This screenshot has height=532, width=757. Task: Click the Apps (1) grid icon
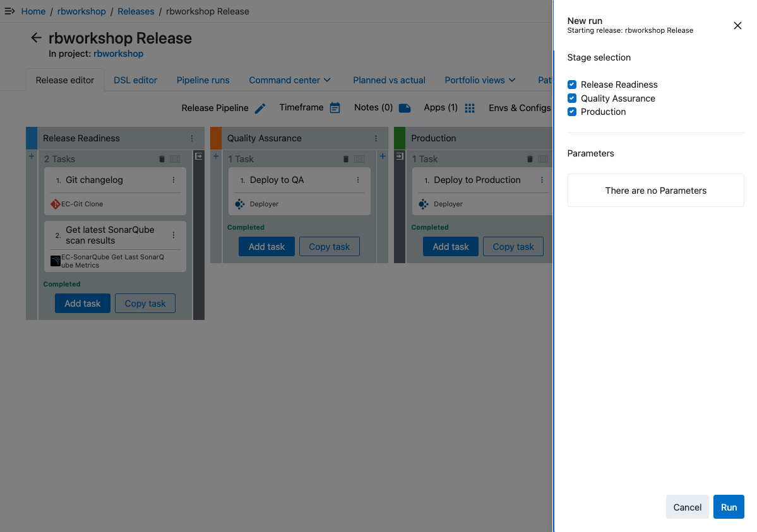[469, 108]
